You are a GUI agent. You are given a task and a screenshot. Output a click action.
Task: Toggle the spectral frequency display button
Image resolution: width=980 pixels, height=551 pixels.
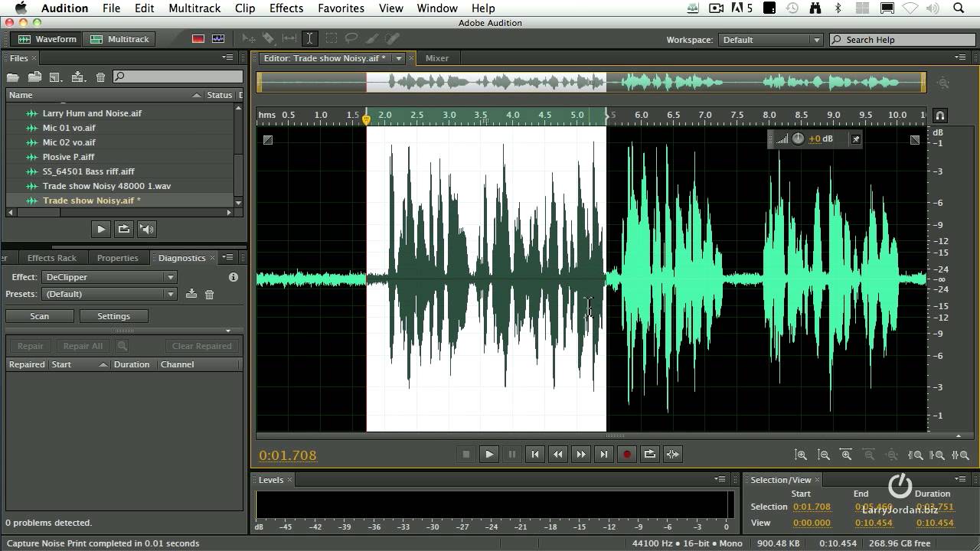pyautogui.click(x=198, y=39)
